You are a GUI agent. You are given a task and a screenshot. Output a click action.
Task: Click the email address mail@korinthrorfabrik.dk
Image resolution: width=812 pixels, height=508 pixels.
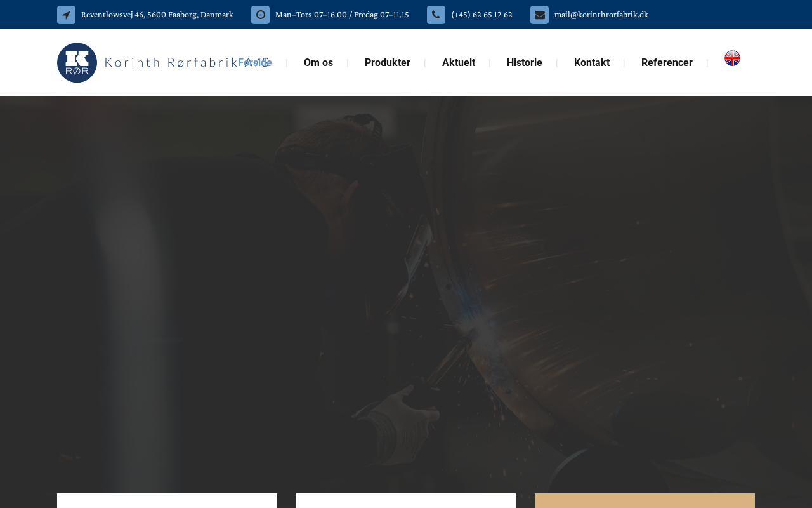click(x=601, y=15)
